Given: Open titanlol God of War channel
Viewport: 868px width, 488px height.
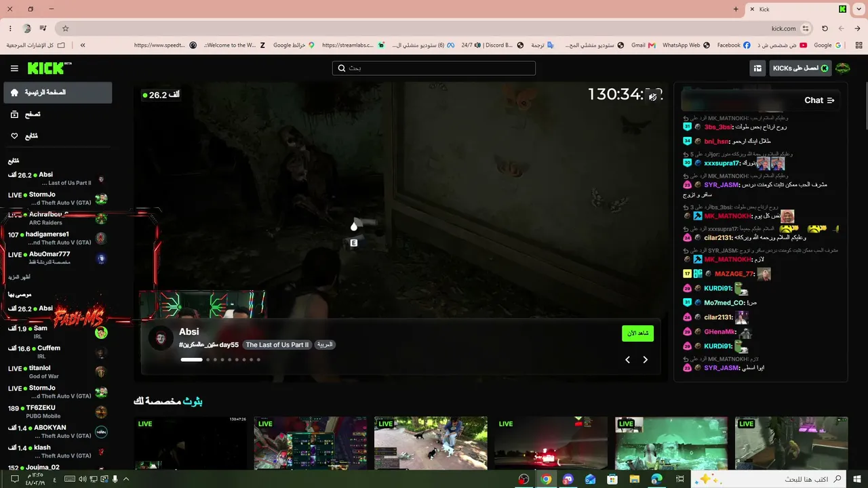Looking at the screenshot, I should [58, 372].
